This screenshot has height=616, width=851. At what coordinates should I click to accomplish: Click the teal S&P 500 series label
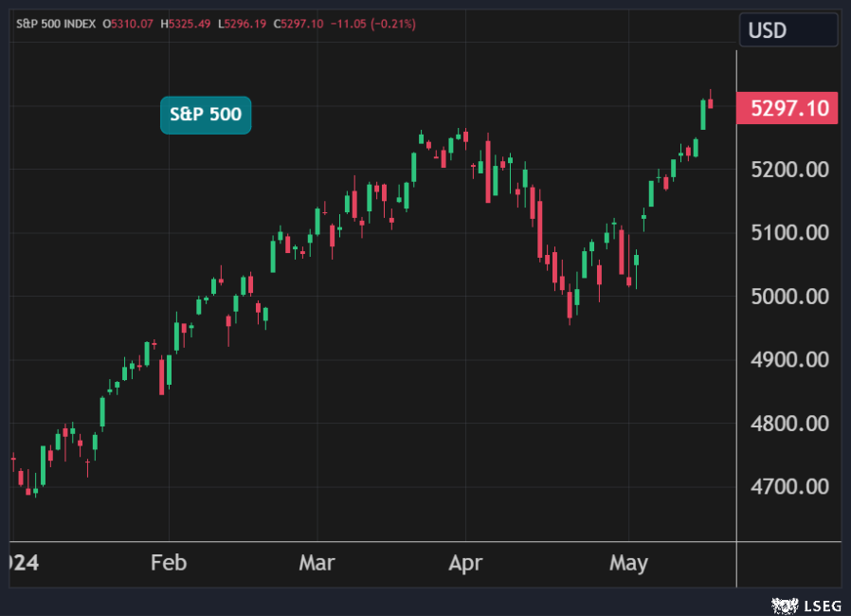(x=206, y=116)
